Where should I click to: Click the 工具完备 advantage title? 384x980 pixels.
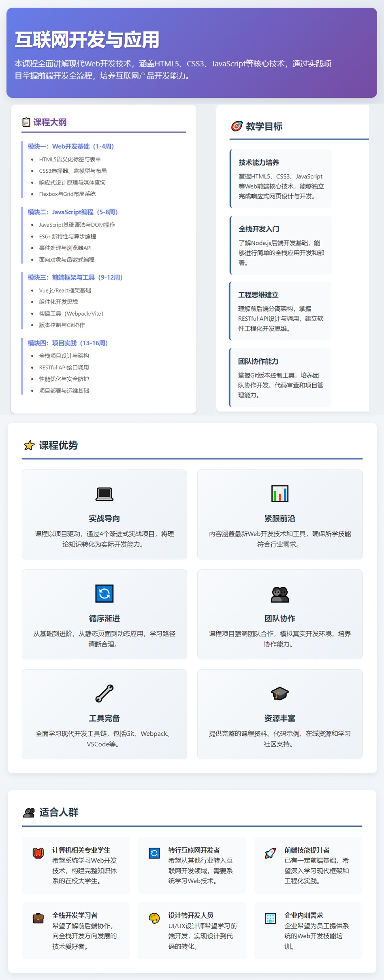pos(105,718)
